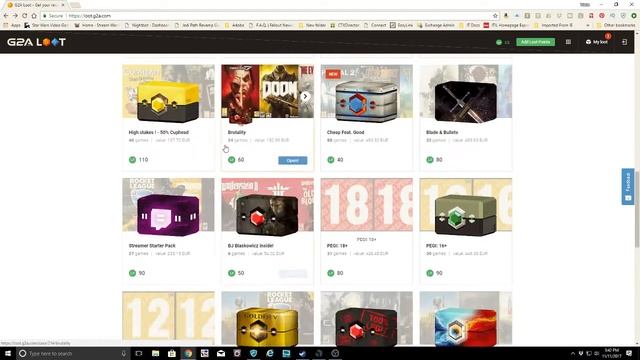Click the High stakes ! - 50% Cuphead title
640x360 pixels.
[158, 132]
